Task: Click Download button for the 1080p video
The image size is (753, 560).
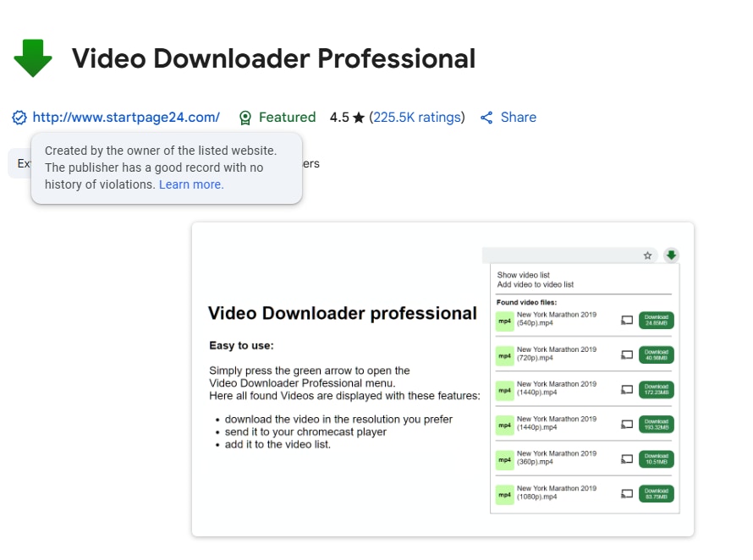Action: pos(657,494)
